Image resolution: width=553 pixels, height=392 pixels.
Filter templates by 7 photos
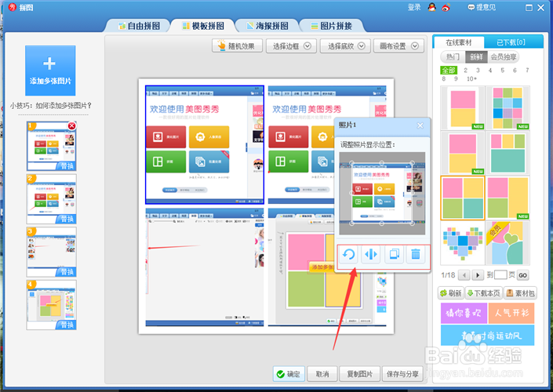coord(527,70)
